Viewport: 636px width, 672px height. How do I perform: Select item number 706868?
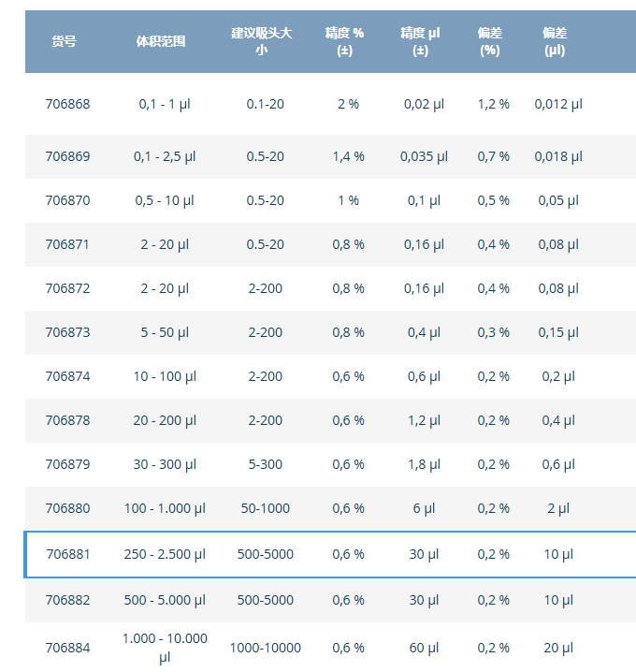[x=68, y=104]
